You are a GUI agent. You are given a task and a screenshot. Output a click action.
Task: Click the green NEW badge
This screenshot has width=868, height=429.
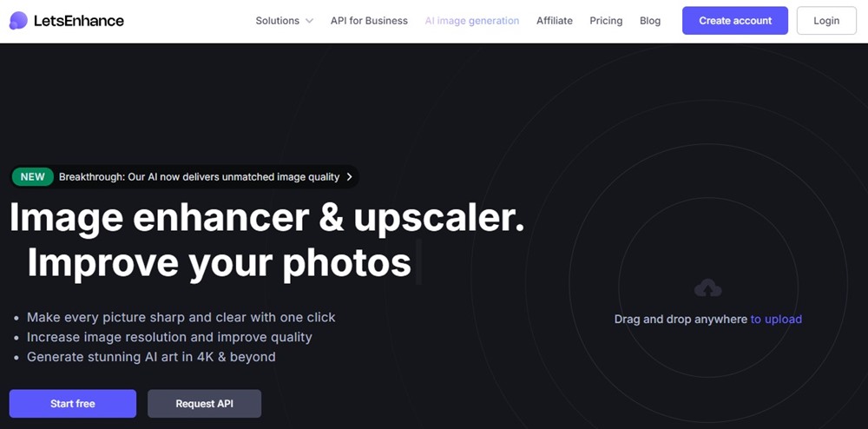[33, 177]
